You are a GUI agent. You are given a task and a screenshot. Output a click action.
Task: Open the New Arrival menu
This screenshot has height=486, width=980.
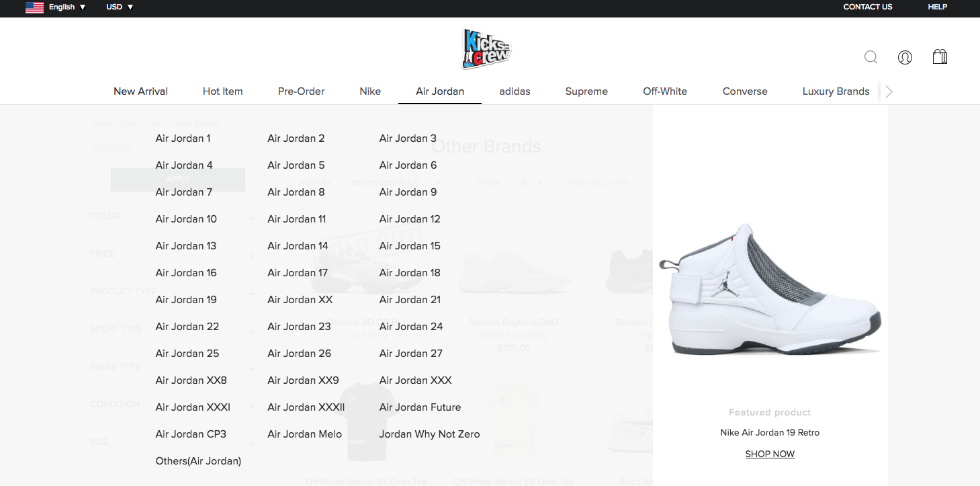140,91
